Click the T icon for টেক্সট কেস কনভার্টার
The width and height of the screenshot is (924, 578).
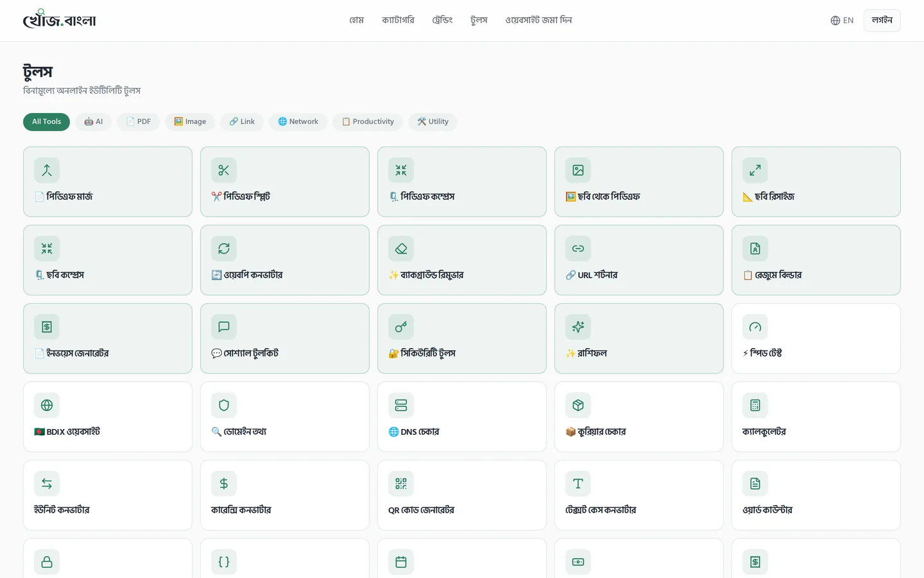pyautogui.click(x=578, y=484)
